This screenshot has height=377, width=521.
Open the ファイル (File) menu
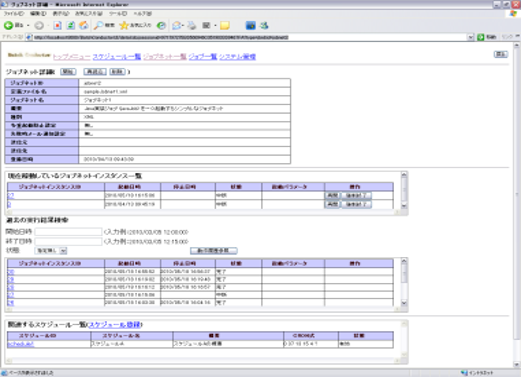13,14
